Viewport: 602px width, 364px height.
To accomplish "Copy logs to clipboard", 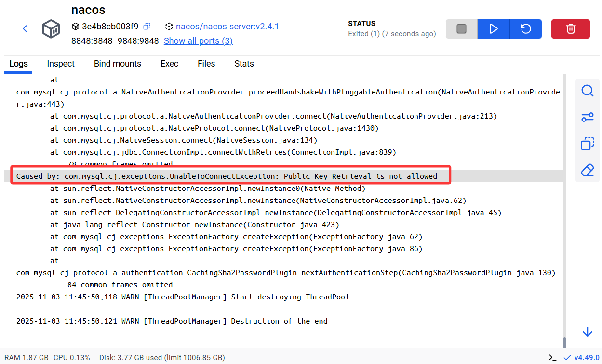I will tap(587, 144).
